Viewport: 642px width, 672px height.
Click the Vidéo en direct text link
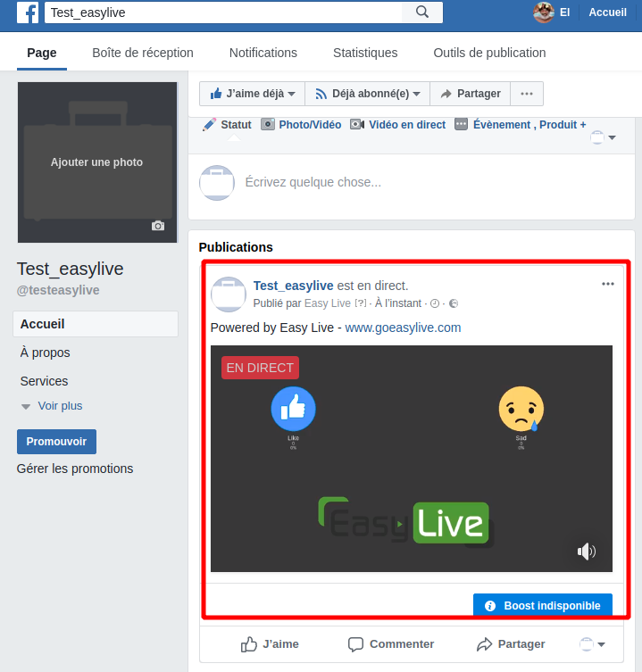[x=407, y=125]
